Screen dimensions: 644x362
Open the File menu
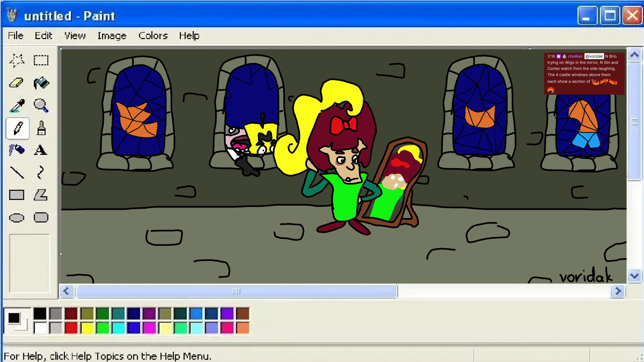click(x=15, y=36)
